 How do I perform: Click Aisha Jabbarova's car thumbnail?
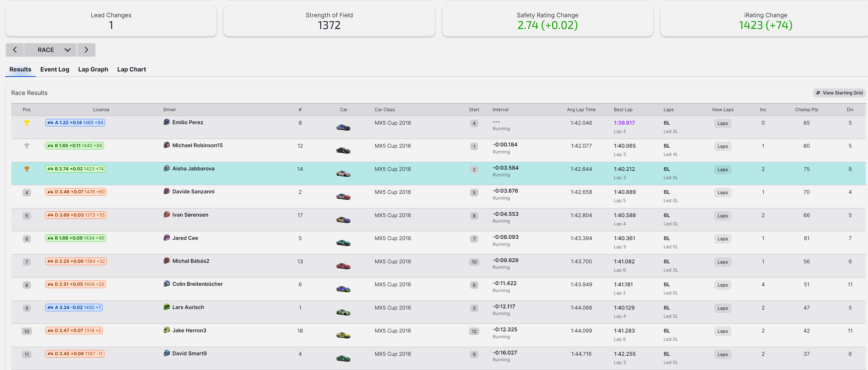[x=343, y=173]
